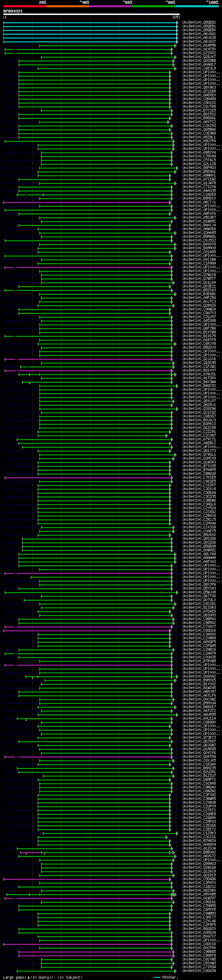Select hit label UniRef100_C1P9H9

point(199,263)
